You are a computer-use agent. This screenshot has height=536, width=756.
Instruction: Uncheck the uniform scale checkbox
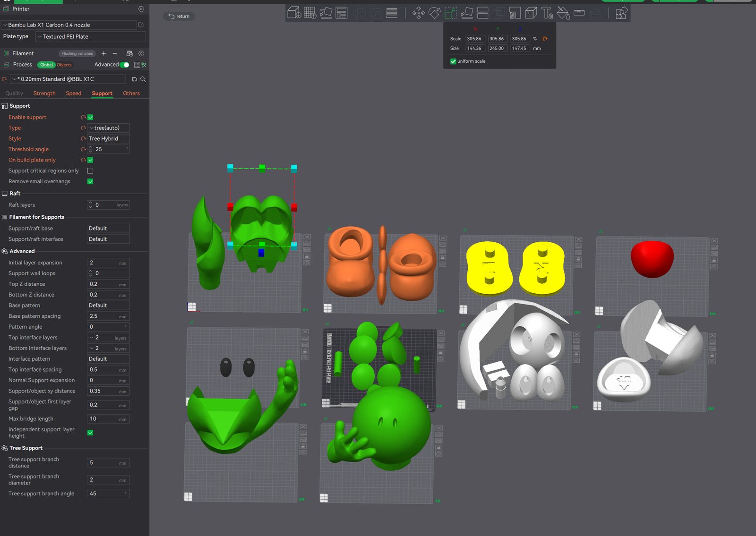(x=453, y=61)
